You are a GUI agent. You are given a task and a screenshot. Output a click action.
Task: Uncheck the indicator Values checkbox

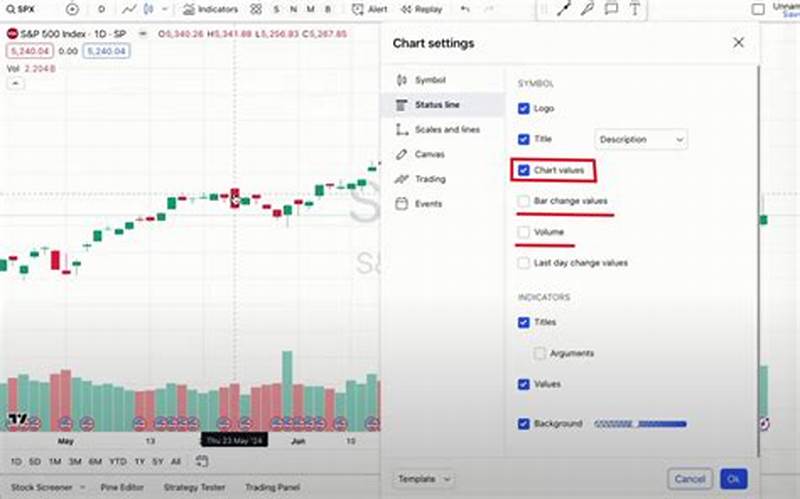[x=523, y=384]
